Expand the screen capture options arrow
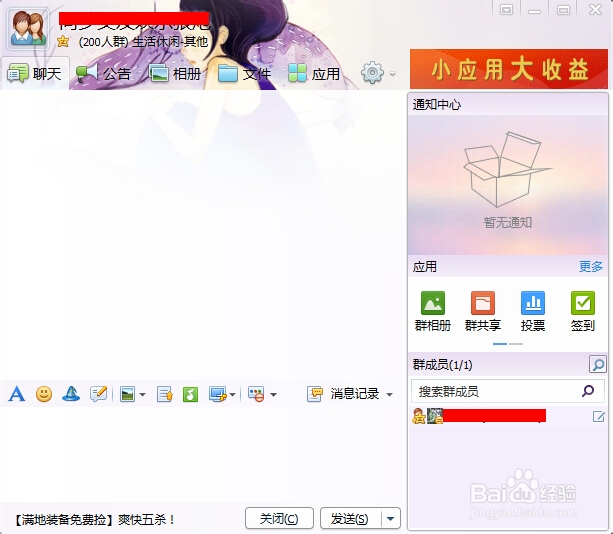 pos(232,395)
